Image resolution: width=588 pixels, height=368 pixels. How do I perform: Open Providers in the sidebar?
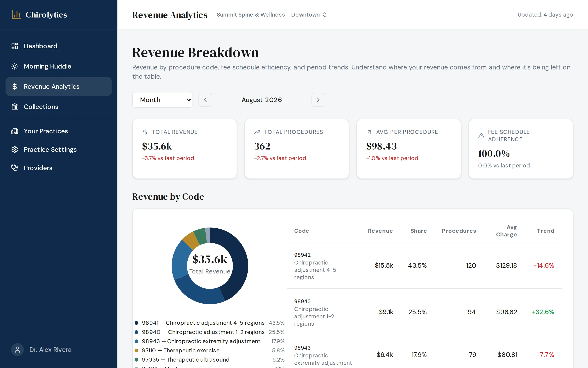pos(59,168)
